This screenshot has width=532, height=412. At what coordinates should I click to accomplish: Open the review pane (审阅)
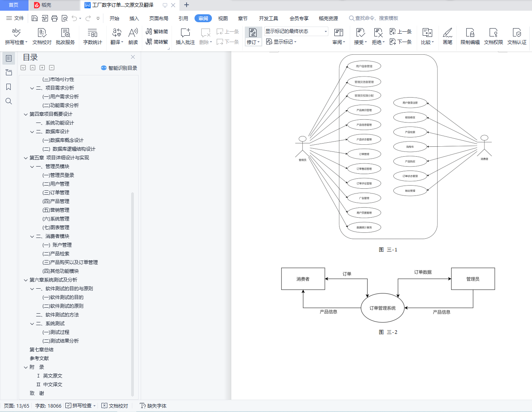(x=339, y=36)
